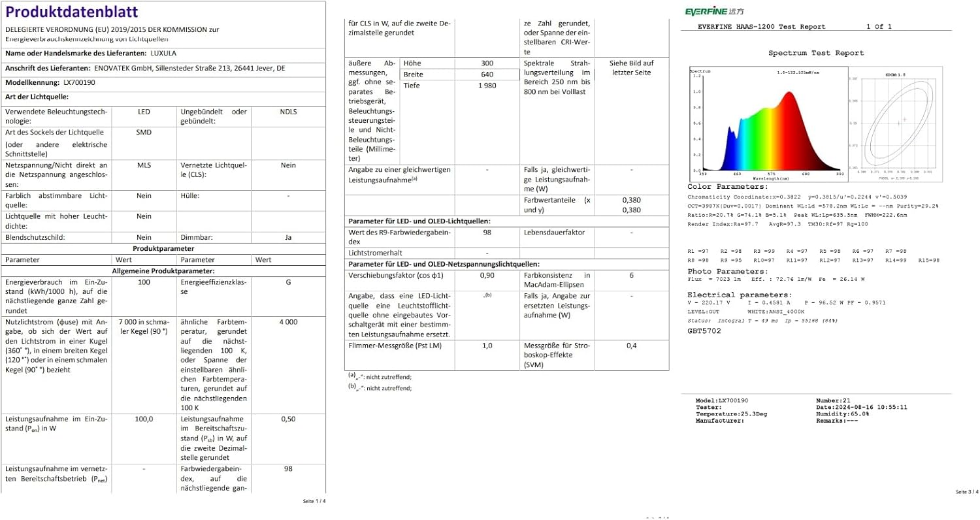Click the 'MLS' mains voltage value

point(144,165)
